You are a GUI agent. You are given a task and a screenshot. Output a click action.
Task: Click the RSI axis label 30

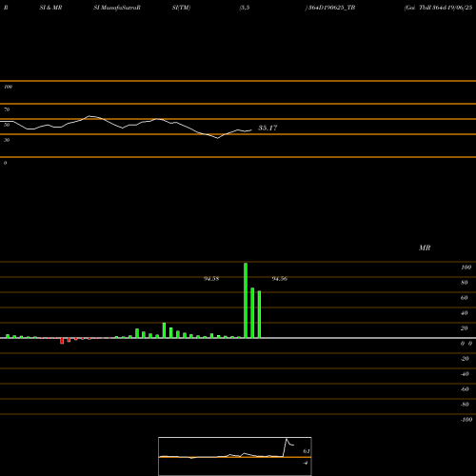coord(7,140)
